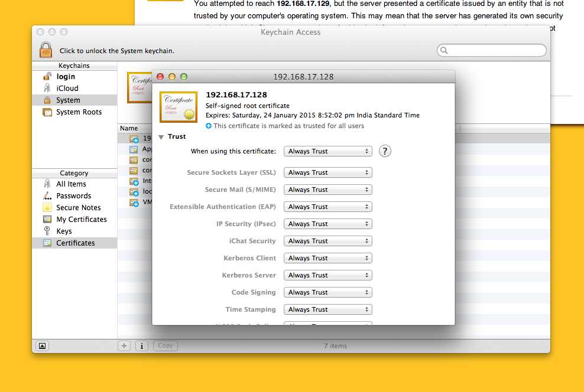Open the Secure Mail (S/MIME) dropdown
Screen dimensions: 584x392
(327, 190)
